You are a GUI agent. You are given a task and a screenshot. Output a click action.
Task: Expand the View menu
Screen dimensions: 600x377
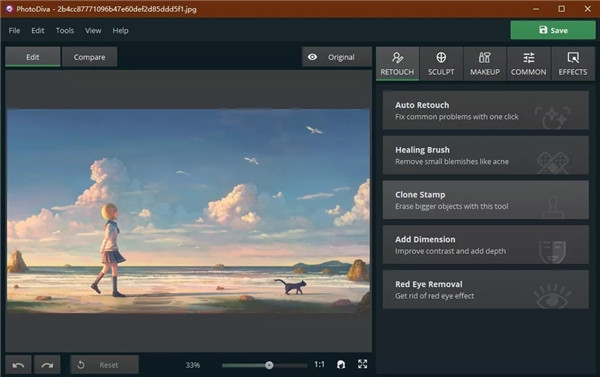coord(93,30)
